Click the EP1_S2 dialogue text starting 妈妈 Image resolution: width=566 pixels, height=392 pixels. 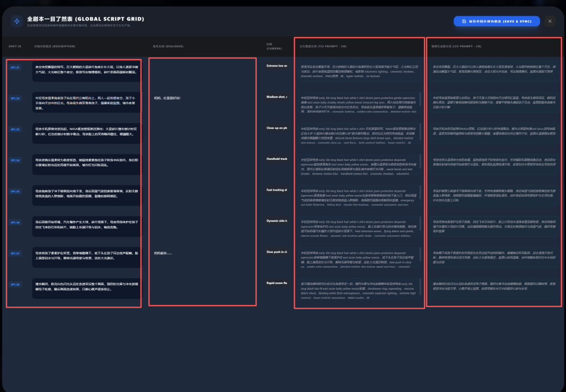pyautogui.click(x=167, y=98)
